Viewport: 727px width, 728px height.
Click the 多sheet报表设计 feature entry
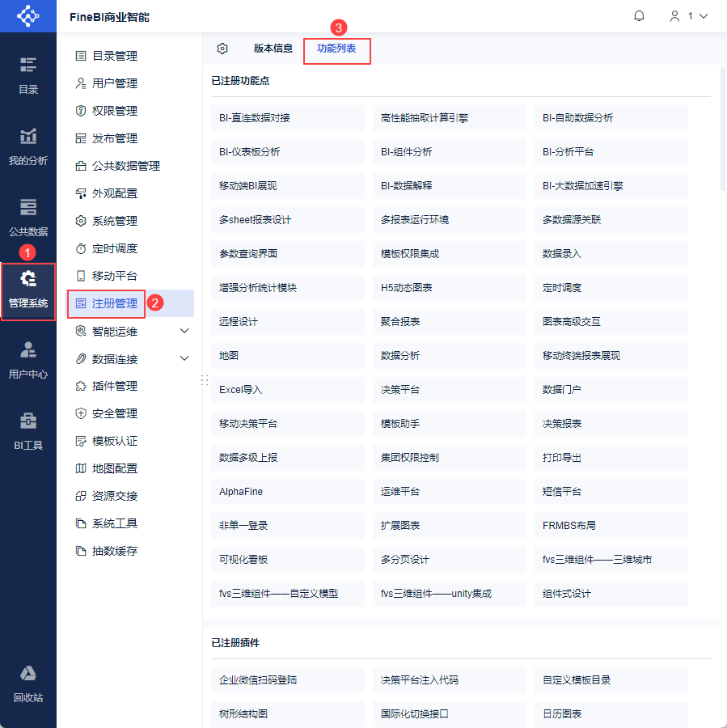click(288, 219)
